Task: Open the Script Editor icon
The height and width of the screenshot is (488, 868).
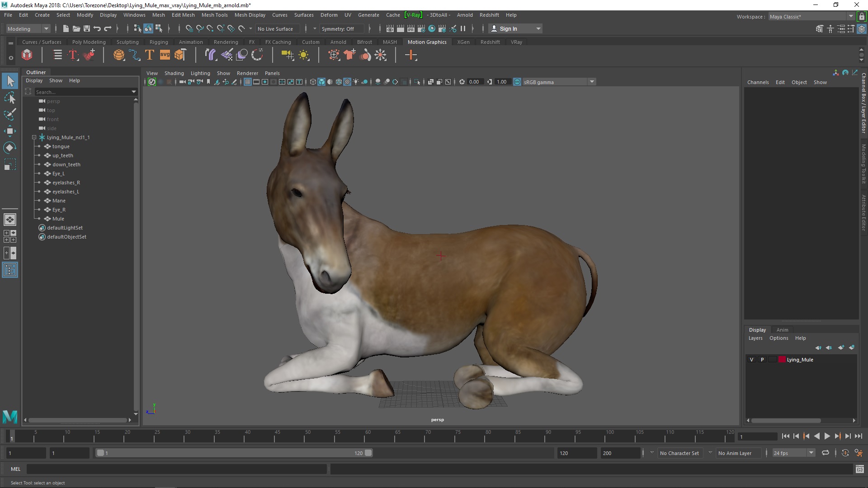Action: [859, 469]
